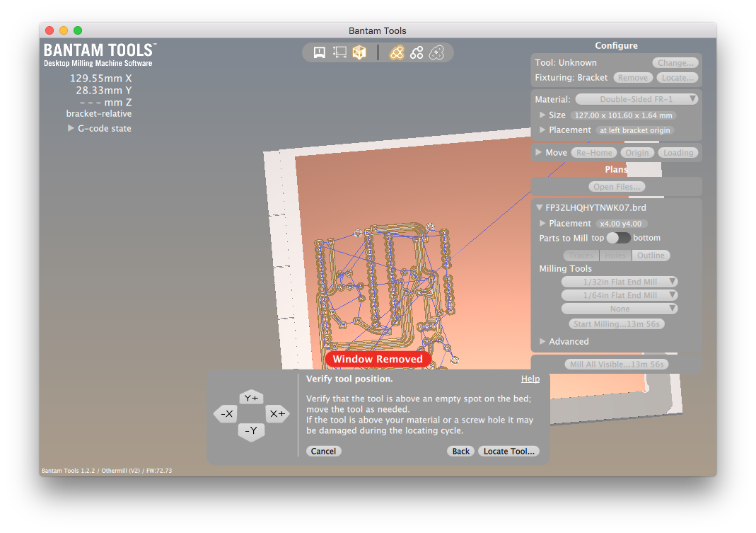Click the Bantam Tools version status text

tap(107, 470)
